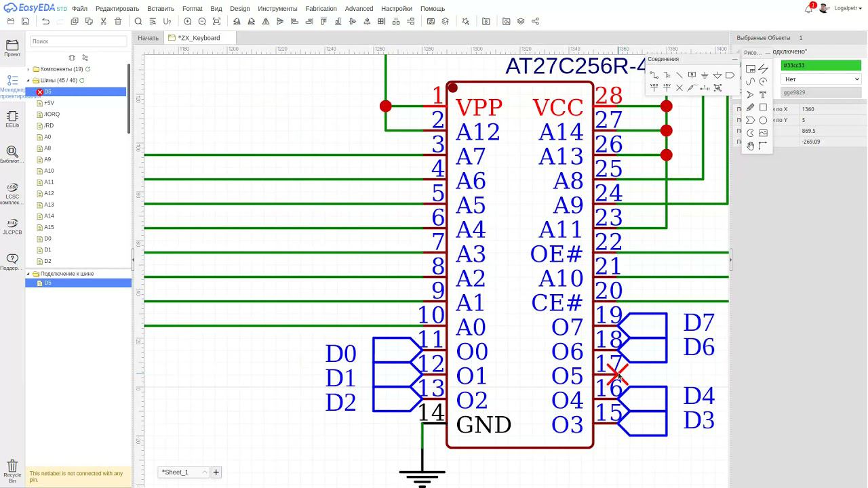Select the Bezier curve drawing tool
Screen dimensions: 868x488
point(750,81)
